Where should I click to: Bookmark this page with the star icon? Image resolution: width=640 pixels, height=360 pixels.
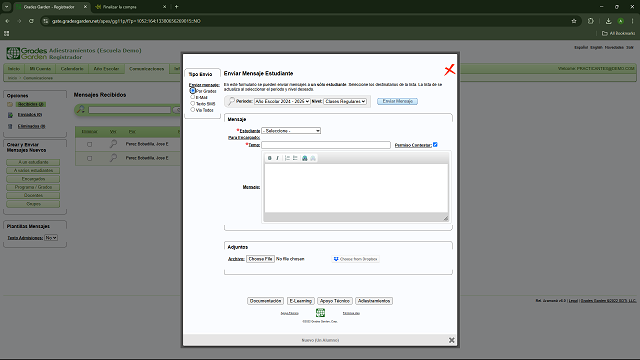point(574,21)
